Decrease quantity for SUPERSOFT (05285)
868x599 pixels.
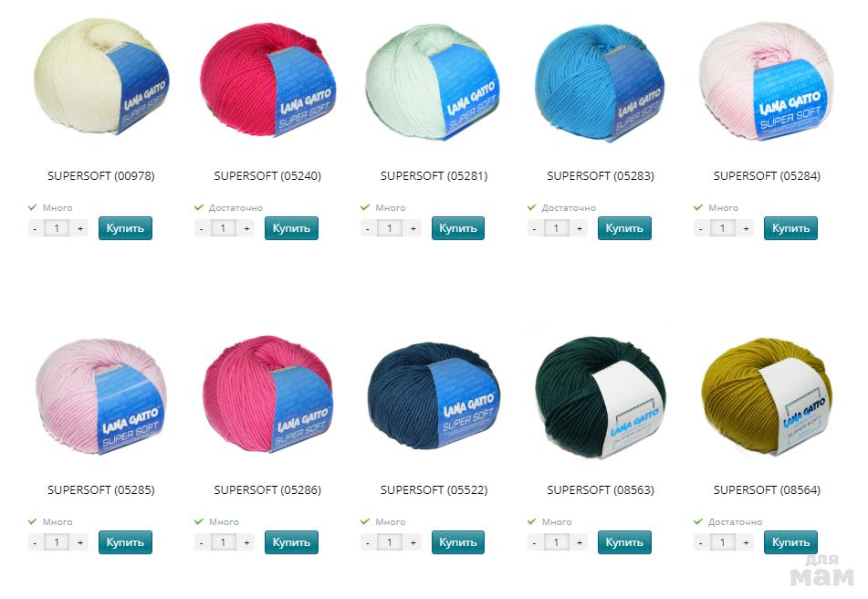tap(36, 542)
